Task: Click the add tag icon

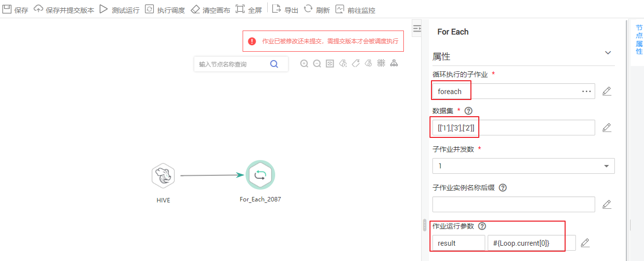Action: pyautogui.click(x=343, y=64)
